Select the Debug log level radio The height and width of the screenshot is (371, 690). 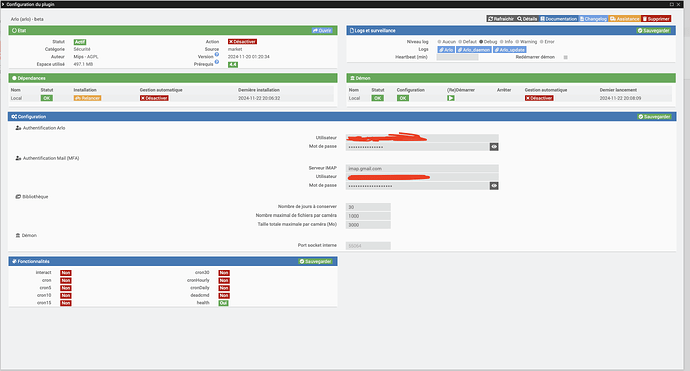tap(481, 42)
